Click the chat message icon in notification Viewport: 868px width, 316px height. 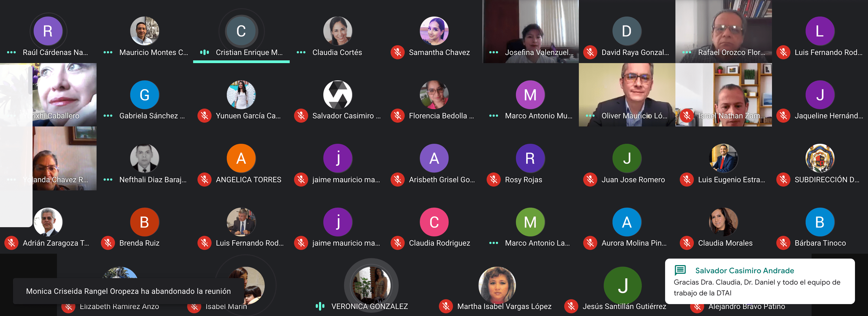(680, 270)
